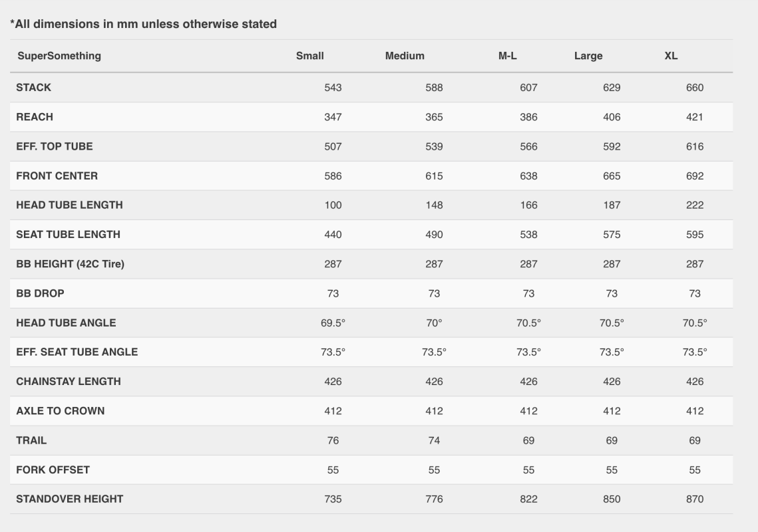The height and width of the screenshot is (532, 758).
Task: Click the XL column header
Action: click(x=671, y=56)
